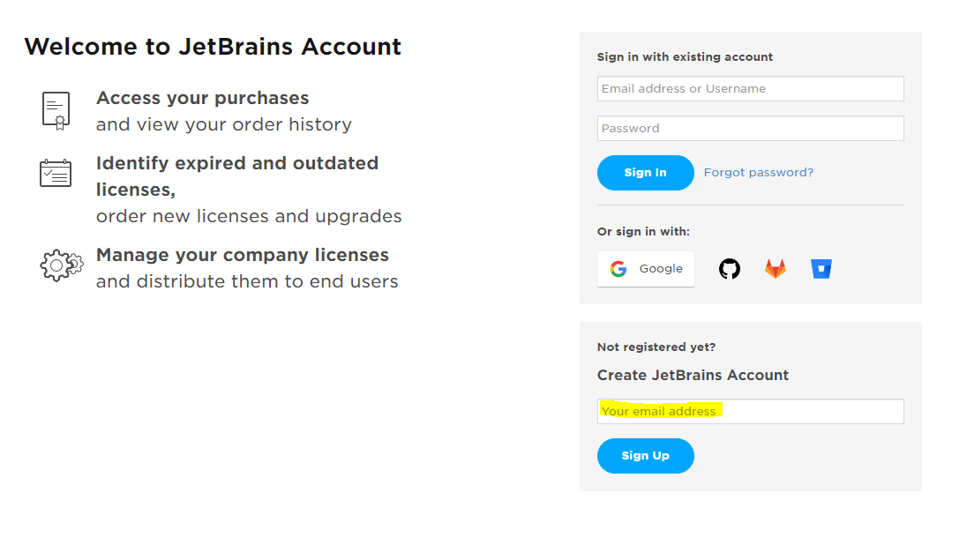This screenshot has width=967, height=560.
Task: Sign in with the Bitbucket icon
Action: [x=821, y=269]
